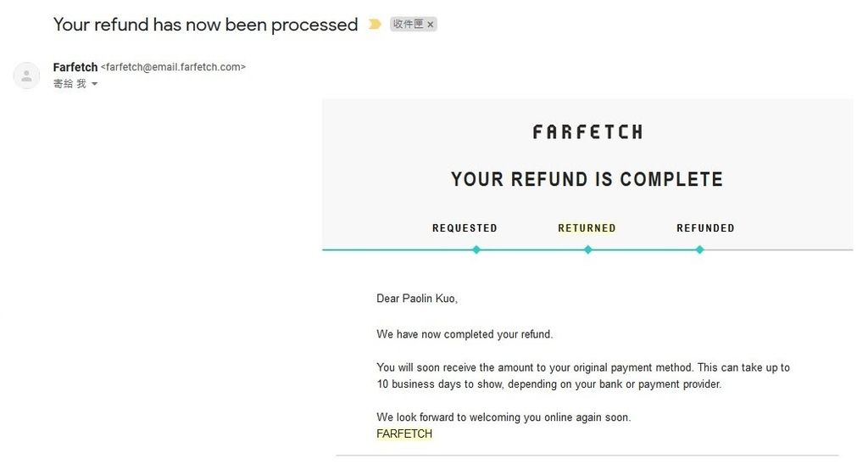
Task: Click the farfetch@email.farfetch.com address
Action: coord(173,67)
